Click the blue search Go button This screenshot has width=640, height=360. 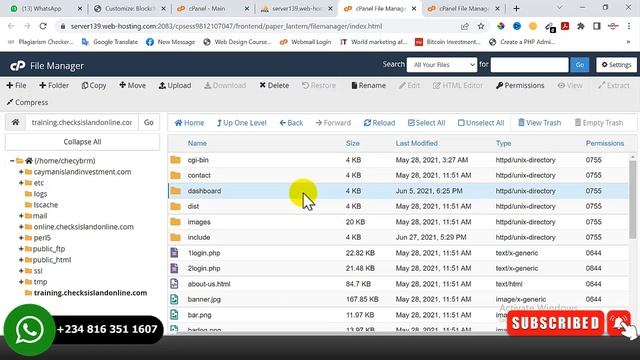(580, 64)
